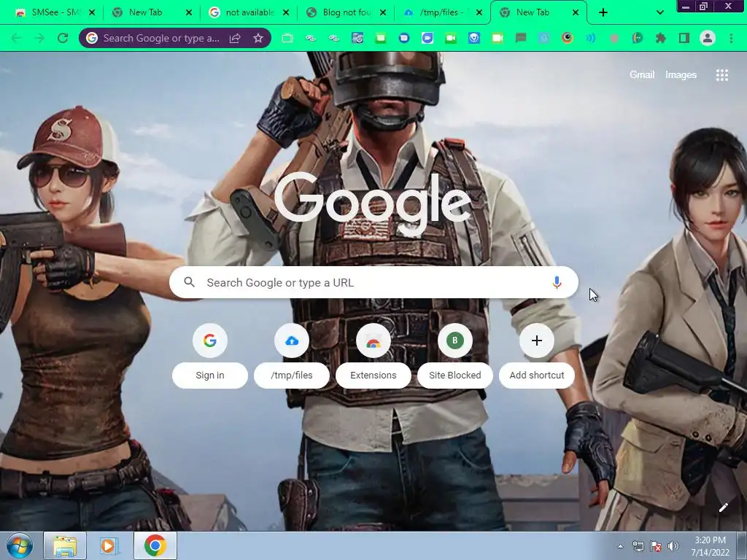Go back to the previous page
747x560 pixels.
[16, 38]
